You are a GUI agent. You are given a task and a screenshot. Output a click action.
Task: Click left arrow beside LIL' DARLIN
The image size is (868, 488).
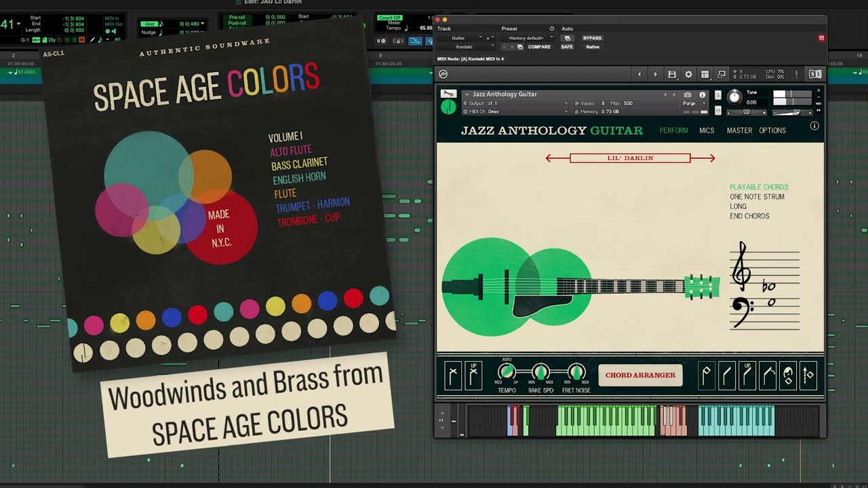click(557, 158)
